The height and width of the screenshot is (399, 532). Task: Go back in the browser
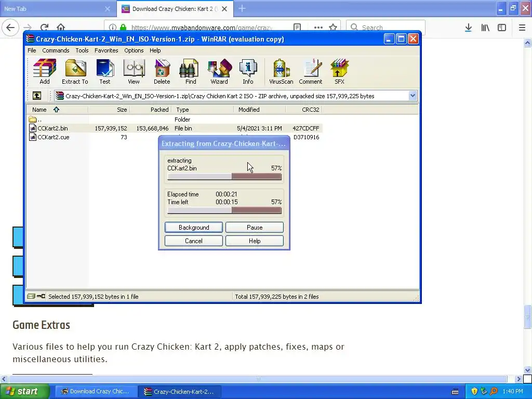[x=10, y=28]
